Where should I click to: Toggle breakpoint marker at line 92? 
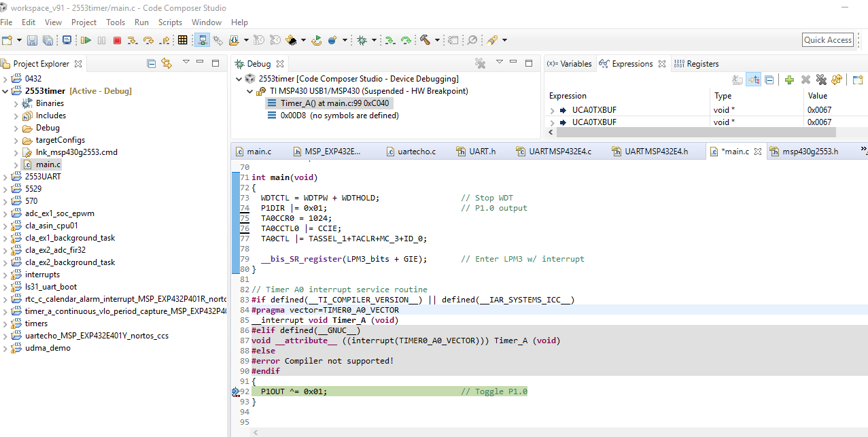pos(235,391)
